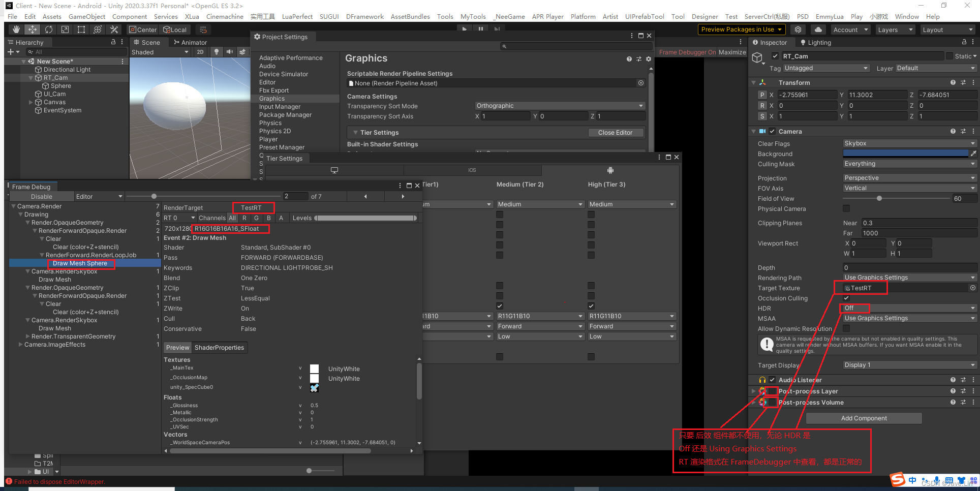This screenshot has height=491, width=980.
Task: Collapse the Camera.Render tree in Frame Debug
Action: [14, 206]
